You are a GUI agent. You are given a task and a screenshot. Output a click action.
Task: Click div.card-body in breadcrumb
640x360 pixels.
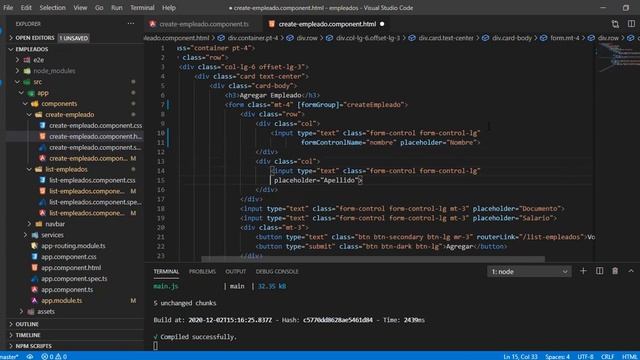click(512, 38)
